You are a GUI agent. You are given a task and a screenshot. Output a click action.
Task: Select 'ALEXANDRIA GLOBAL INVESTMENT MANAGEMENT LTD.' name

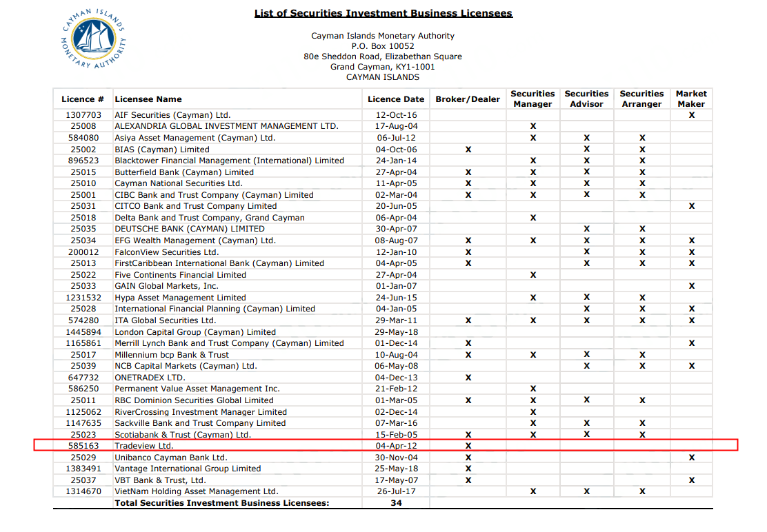click(x=226, y=126)
